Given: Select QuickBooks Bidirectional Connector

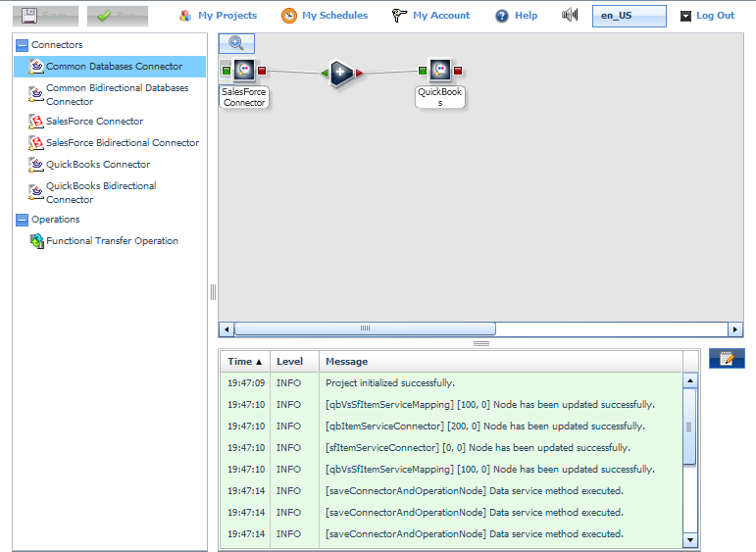Looking at the screenshot, I should pyautogui.click(x=110, y=192).
